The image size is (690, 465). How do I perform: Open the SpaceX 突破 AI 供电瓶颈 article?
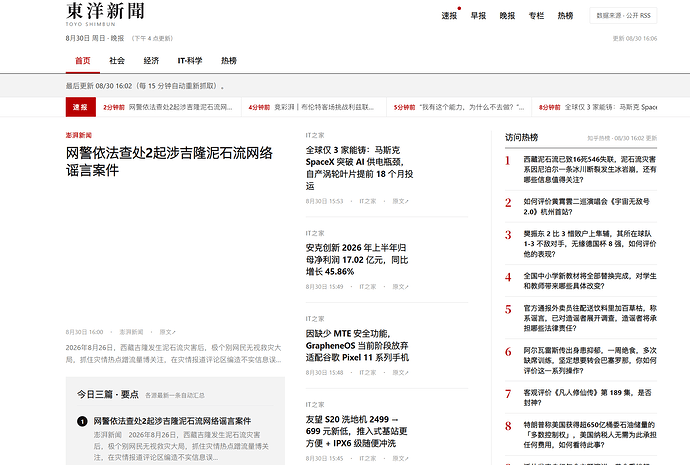pos(360,168)
